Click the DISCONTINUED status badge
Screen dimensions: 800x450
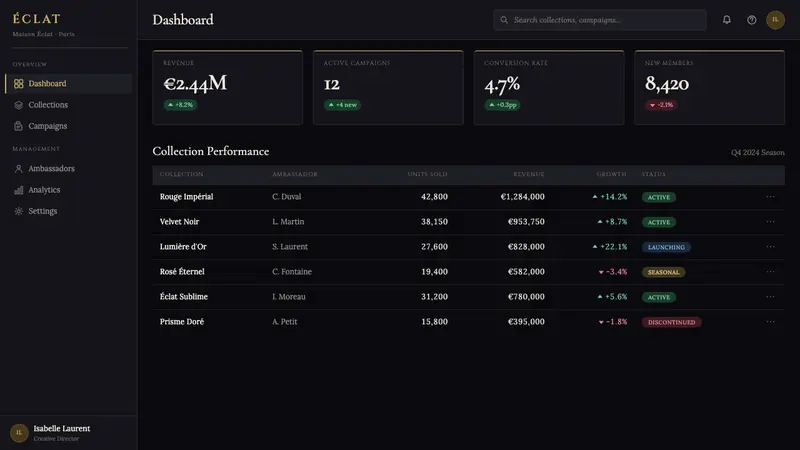click(671, 322)
